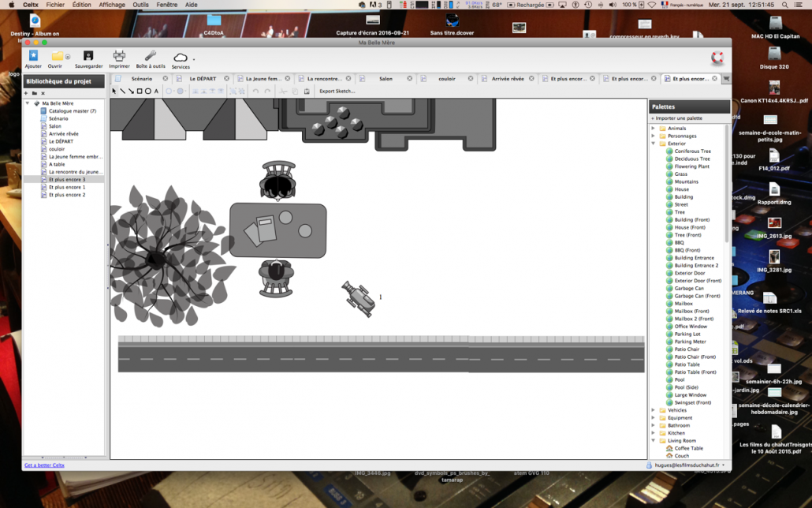Collapse the Exterior palette folder
Screen dimensions: 812x508
(653, 144)
